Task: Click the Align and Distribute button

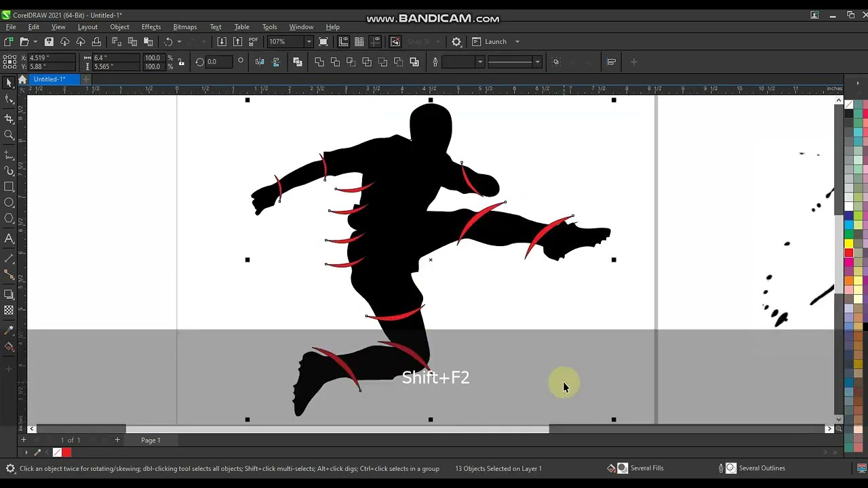Action: click(x=611, y=62)
